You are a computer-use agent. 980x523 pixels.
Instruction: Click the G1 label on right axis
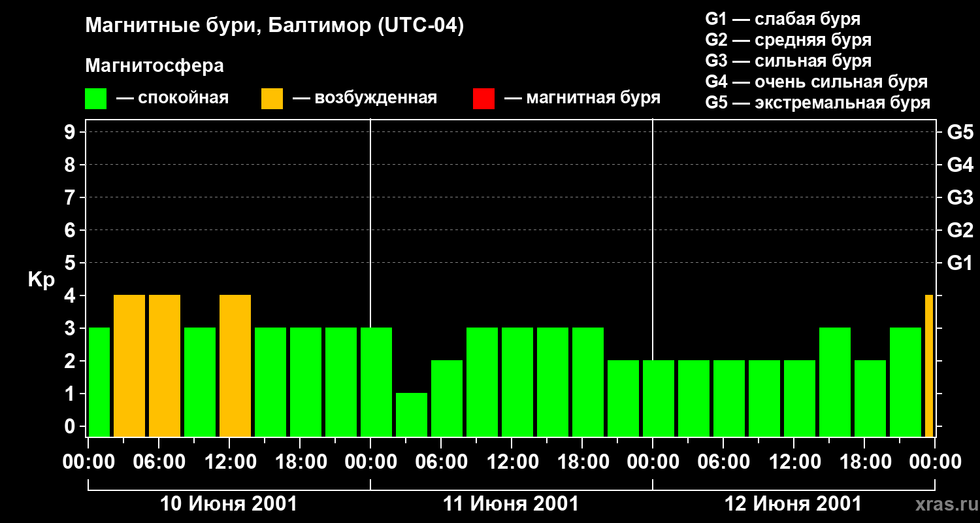pyautogui.click(x=960, y=263)
